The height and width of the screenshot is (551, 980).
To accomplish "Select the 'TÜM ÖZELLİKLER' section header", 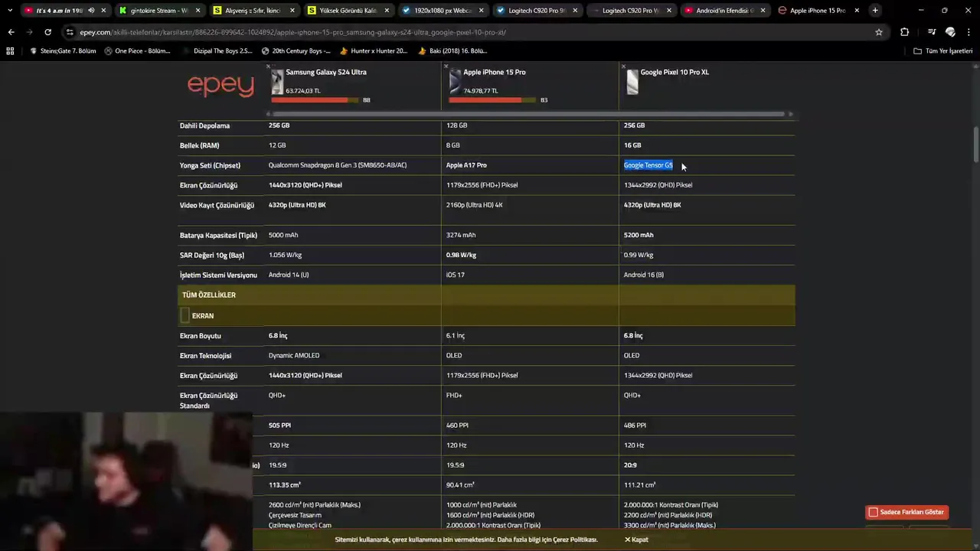I will [x=208, y=295].
